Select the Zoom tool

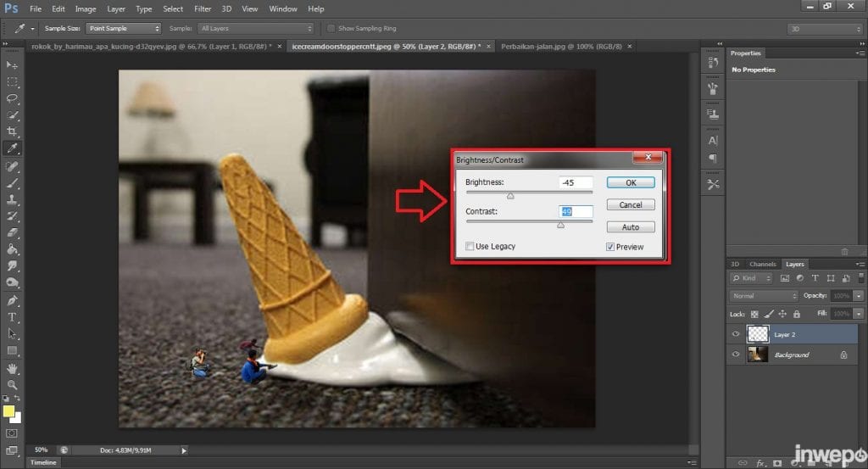pos(12,385)
